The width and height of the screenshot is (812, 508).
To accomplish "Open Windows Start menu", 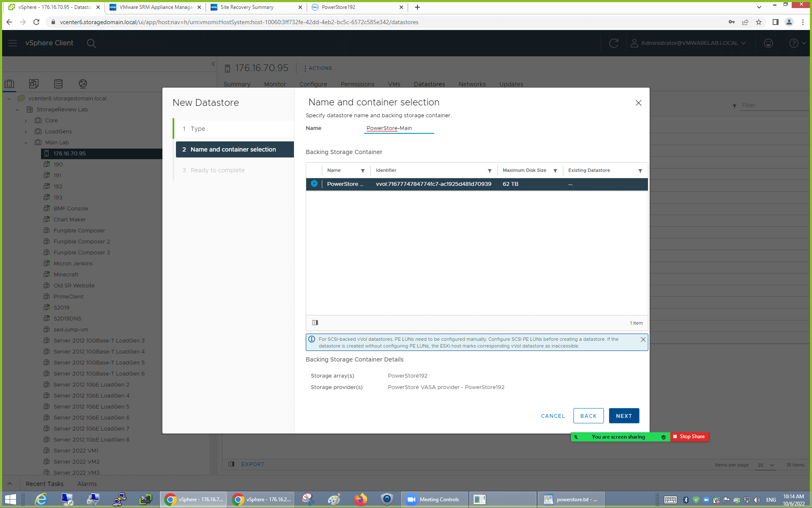I will (x=10, y=500).
